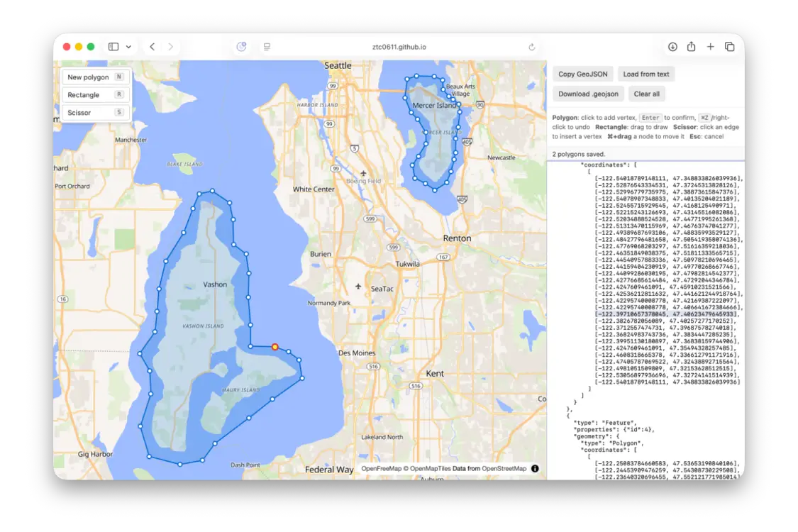Click Clear all polygons
The height and width of the screenshot is (532, 798).
click(646, 94)
